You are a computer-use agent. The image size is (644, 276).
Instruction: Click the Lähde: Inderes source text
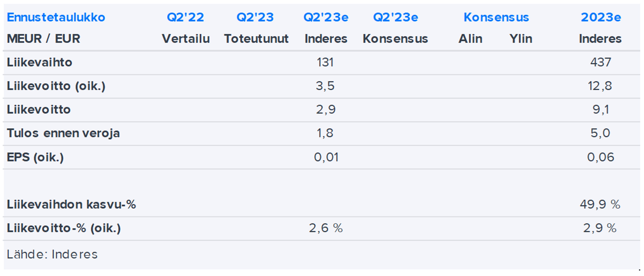[52, 255]
